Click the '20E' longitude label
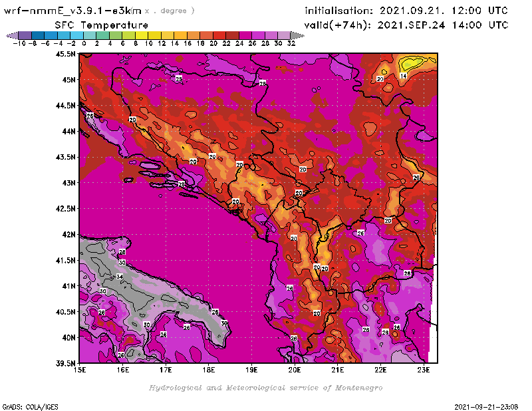Viewport: 532px width, 411px height. pyautogui.click(x=295, y=370)
